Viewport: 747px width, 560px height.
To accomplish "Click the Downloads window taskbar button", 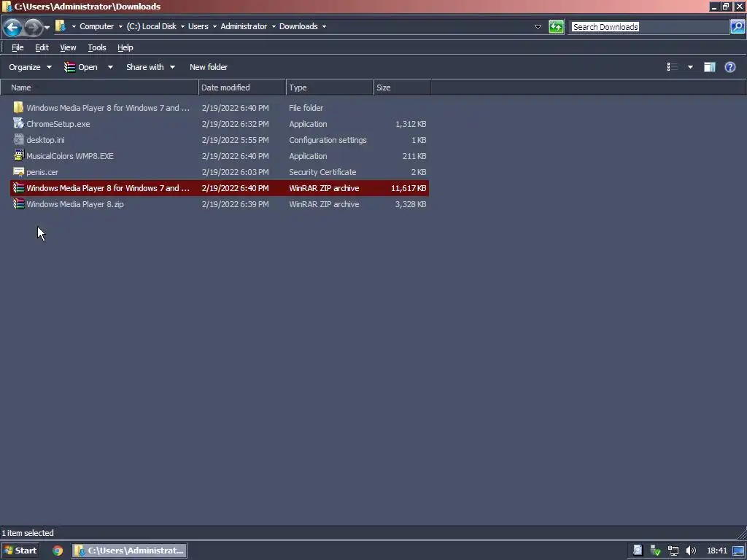I will coord(129,551).
